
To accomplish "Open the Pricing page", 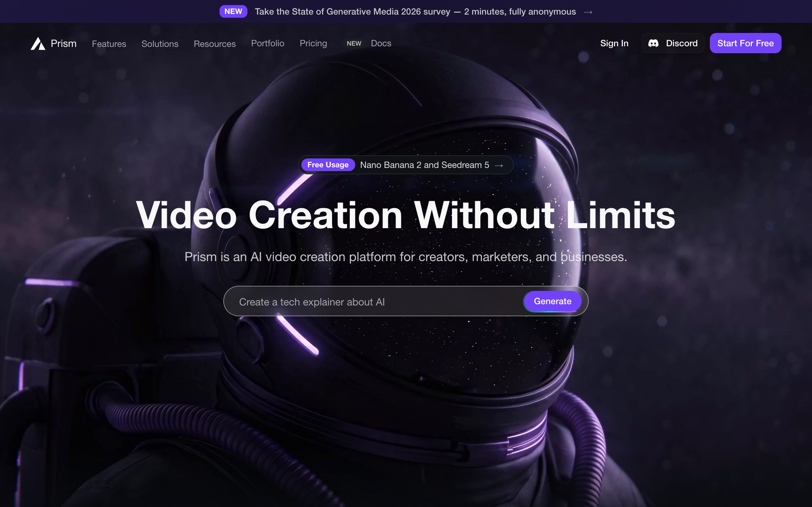I will [313, 43].
